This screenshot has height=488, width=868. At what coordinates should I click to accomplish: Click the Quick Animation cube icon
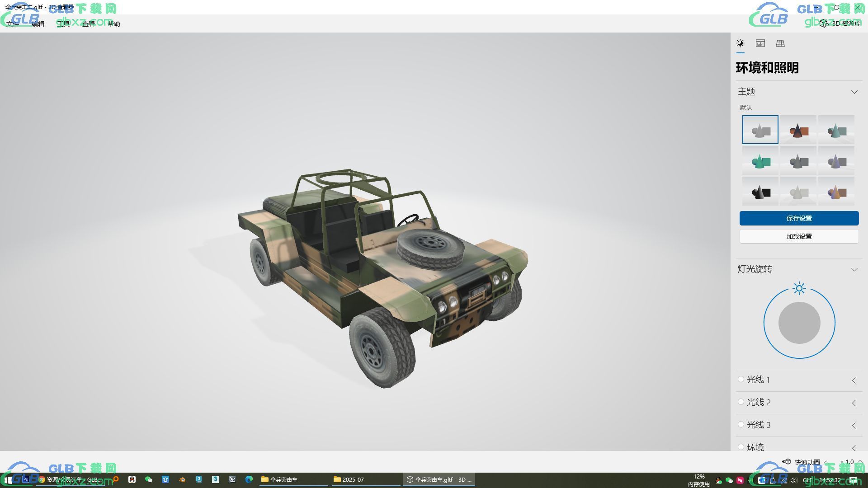[x=787, y=462]
